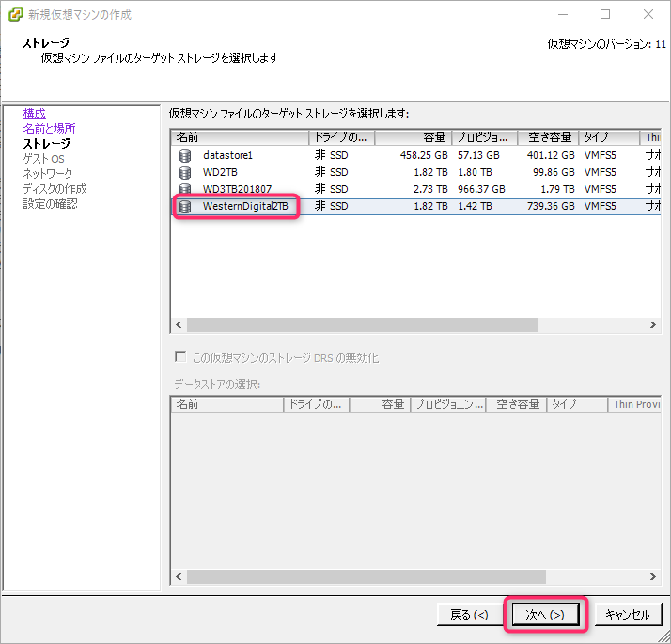Select the datastore1 row name

pos(227,155)
